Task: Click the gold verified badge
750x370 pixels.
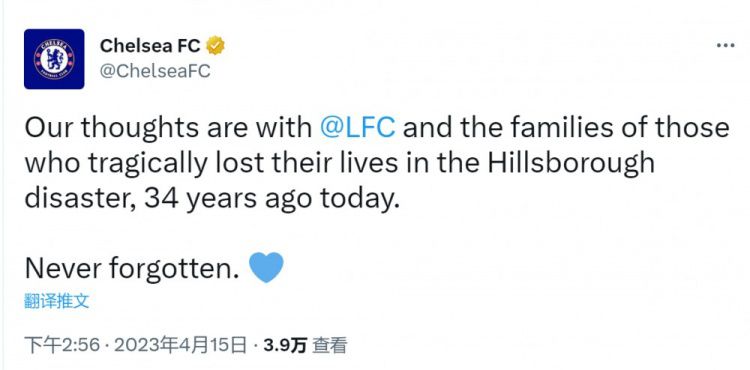Action: click(x=215, y=46)
